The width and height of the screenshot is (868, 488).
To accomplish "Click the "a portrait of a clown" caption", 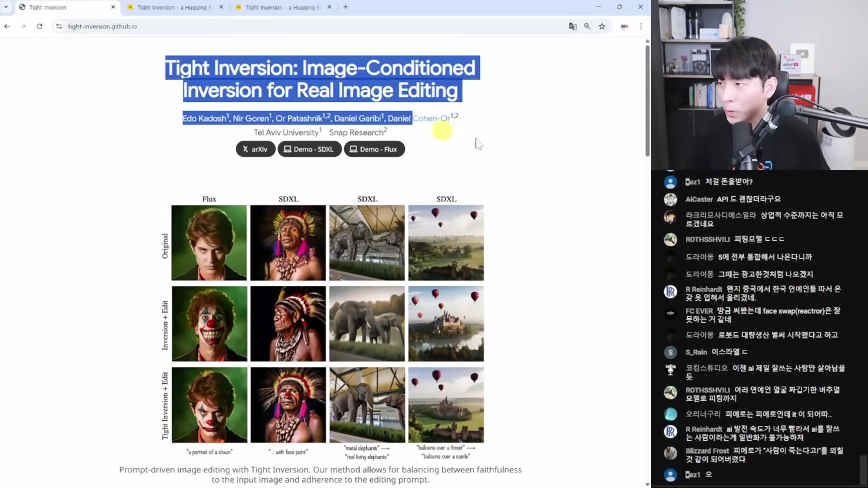I will [209, 452].
